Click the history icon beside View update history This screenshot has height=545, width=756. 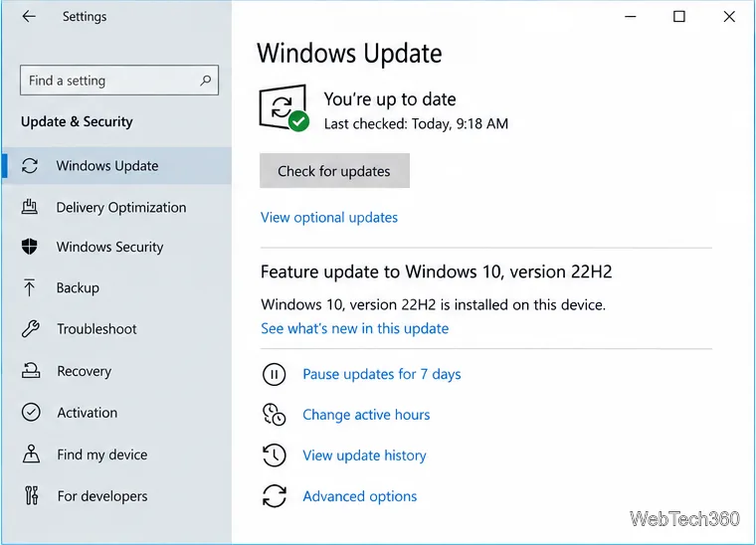pos(274,455)
